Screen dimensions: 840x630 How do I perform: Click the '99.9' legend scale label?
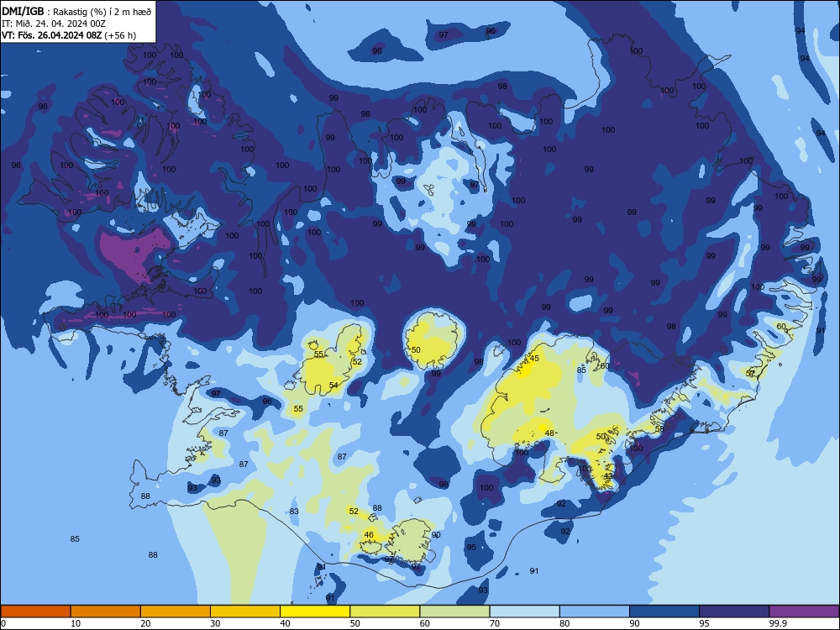(778, 623)
